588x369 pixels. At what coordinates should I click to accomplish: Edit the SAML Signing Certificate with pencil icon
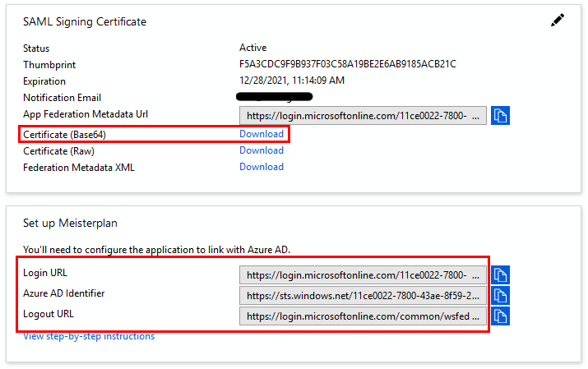[x=558, y=21]
